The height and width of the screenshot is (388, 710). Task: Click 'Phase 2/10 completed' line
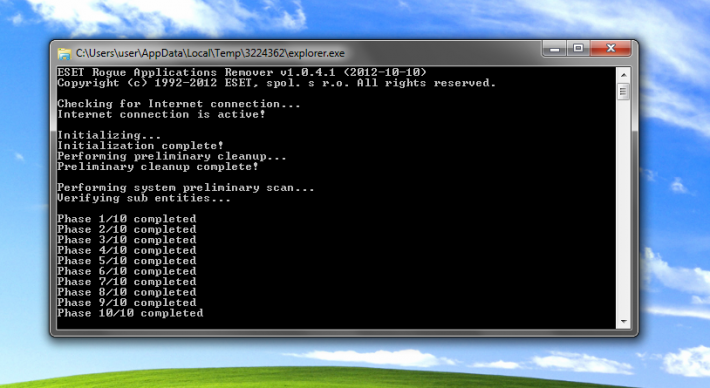coord(127,229)
